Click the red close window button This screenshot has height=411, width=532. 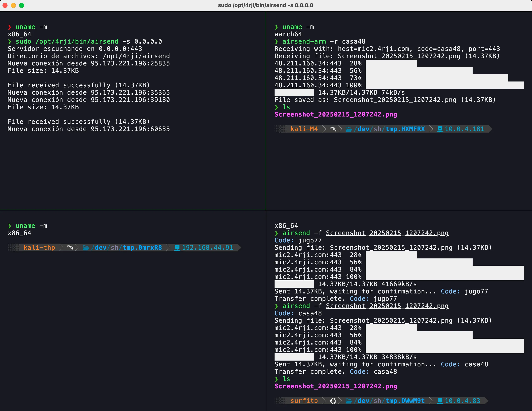pyautogui.click(x=5, y=5)
